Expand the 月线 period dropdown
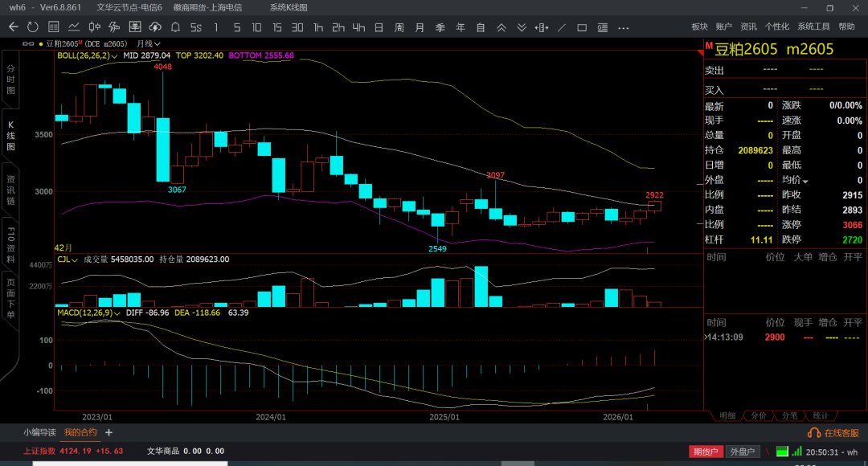This screenshot has width=868, height=466. click(148, 43)
